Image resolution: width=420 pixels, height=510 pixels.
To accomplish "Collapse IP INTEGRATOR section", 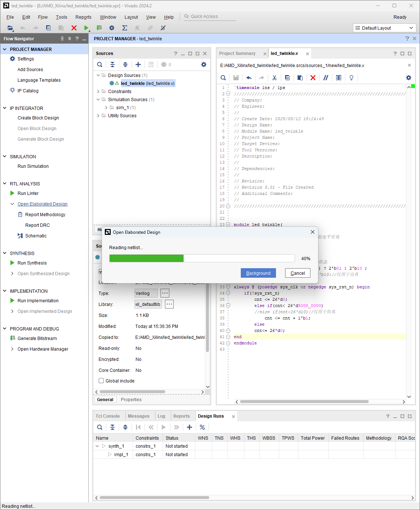I will [x=5, y=108].
